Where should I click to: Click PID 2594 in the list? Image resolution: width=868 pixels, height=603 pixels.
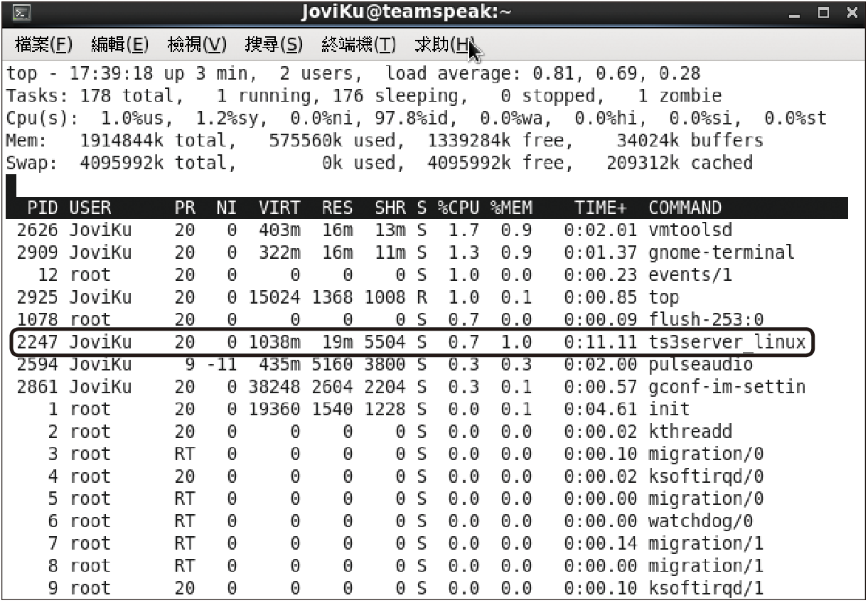click(x=38, y=365)
